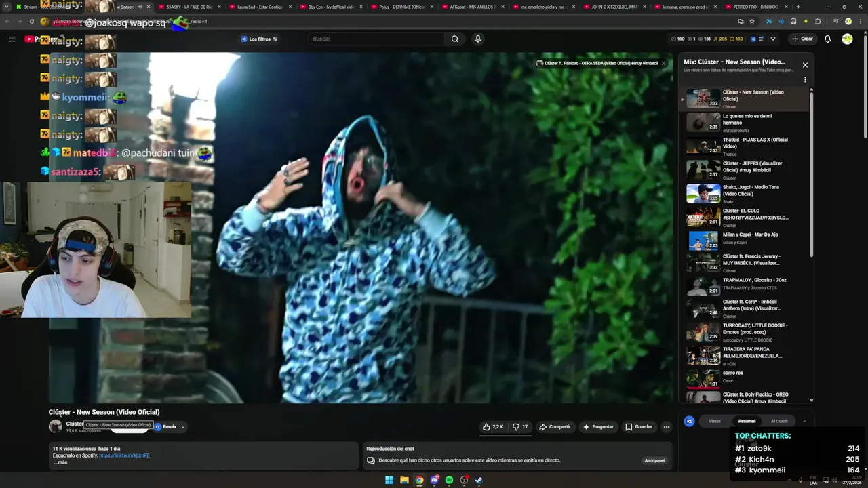This screenshot has width=868, height=488.
Task: Close the Mix playlist panel
Action: tap(805, 65)
